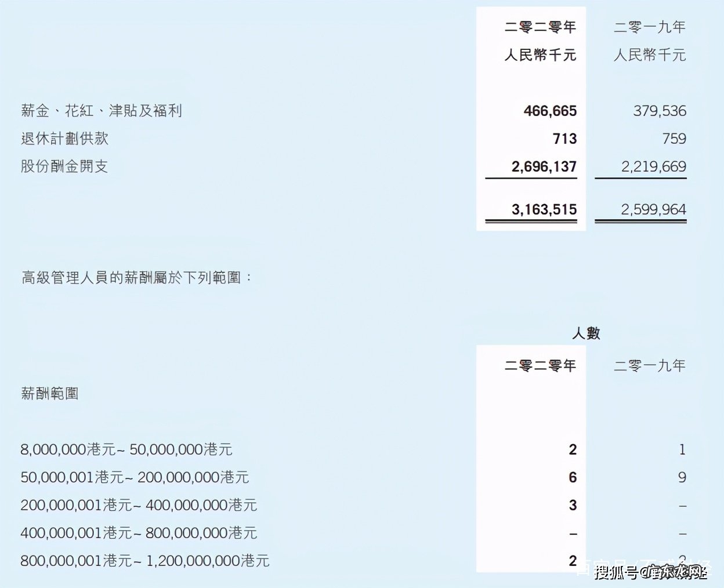
Task: Click the 股份酬金開支 row label
Action: point(65,166)
